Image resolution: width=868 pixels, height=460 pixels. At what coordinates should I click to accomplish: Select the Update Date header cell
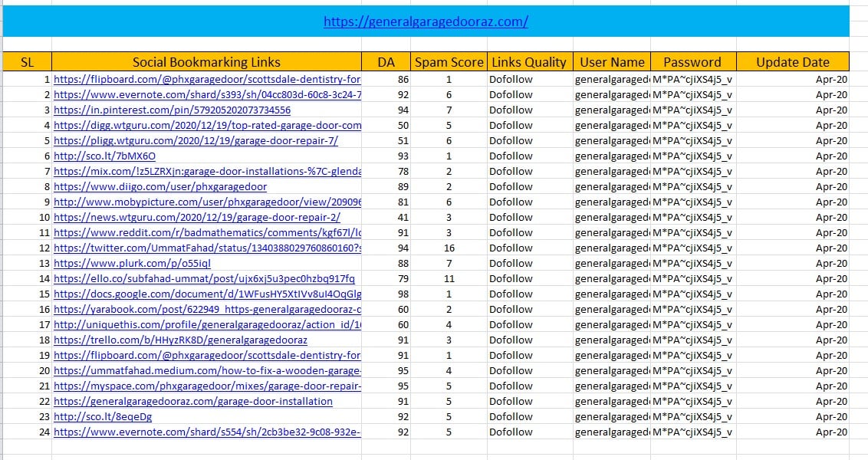coord(792,62)
